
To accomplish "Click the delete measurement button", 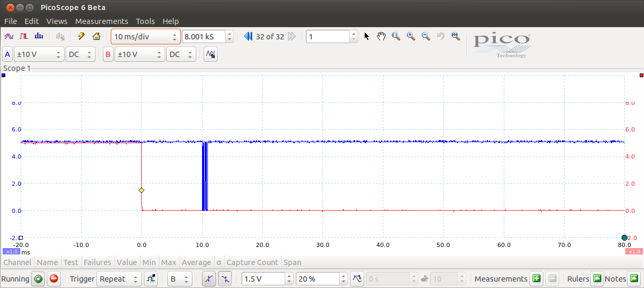I will pyautogui.click(x=552, y=278).
